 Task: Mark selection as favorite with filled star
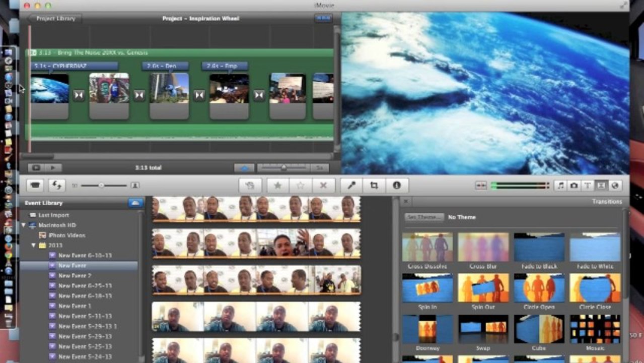[x=277, y=186]
